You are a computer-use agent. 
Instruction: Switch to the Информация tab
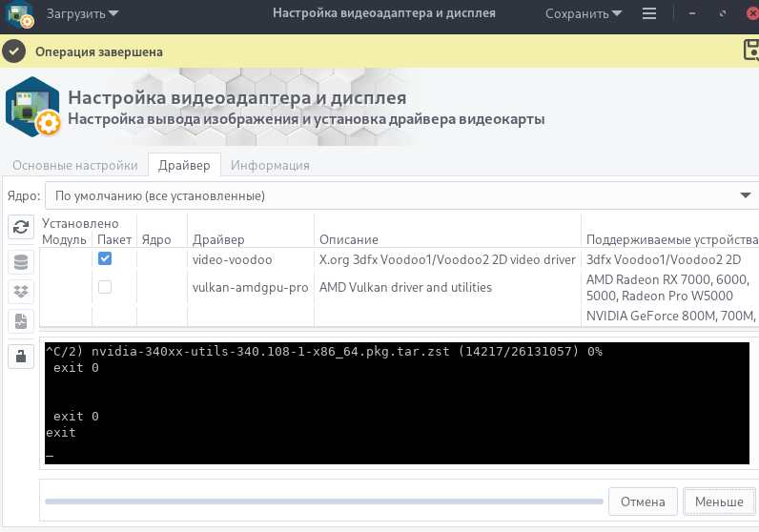[x=270, y=165]
